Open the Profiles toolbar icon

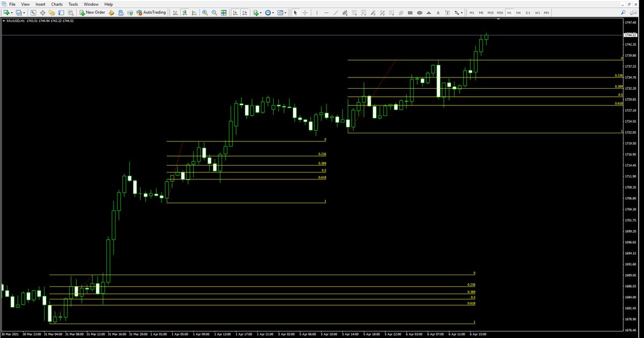(18, 12)
